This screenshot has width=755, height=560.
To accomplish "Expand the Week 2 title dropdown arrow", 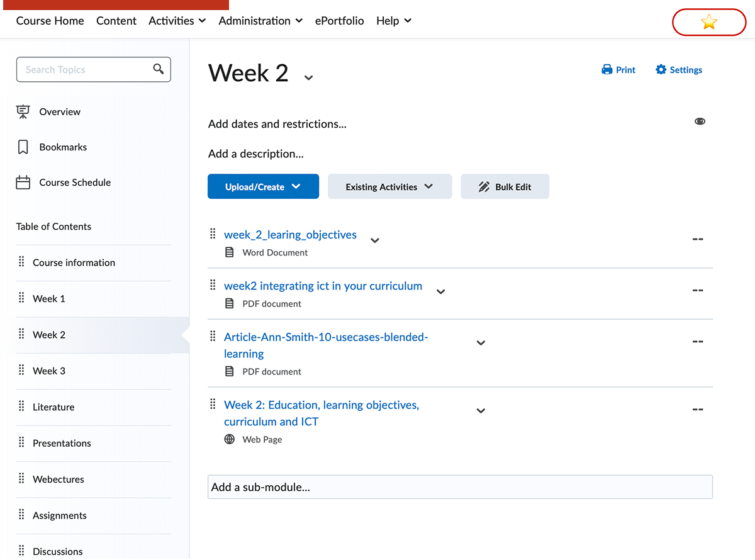I will (308, 78).
